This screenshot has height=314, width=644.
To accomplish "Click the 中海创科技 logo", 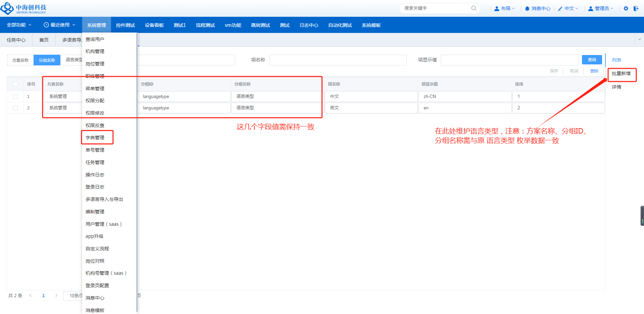I will pyautogui.click(x=23, y=8).
